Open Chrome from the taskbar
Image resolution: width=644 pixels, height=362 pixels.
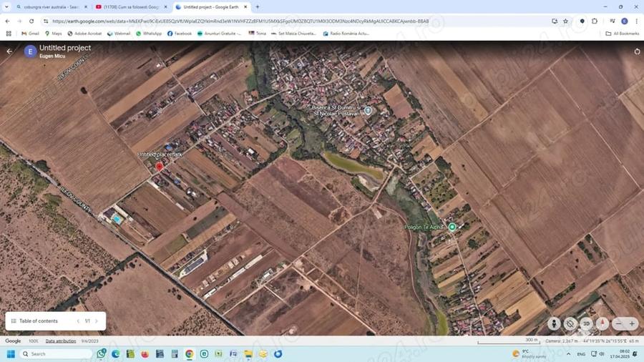[x=190, y=354]
